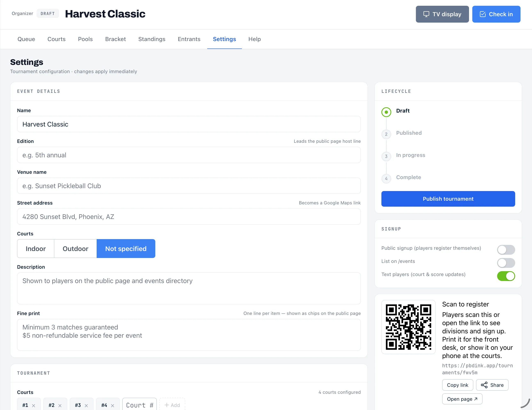The image size is (532, 410).
Task: Remove court #1 chip
Action: coord(34,405)
